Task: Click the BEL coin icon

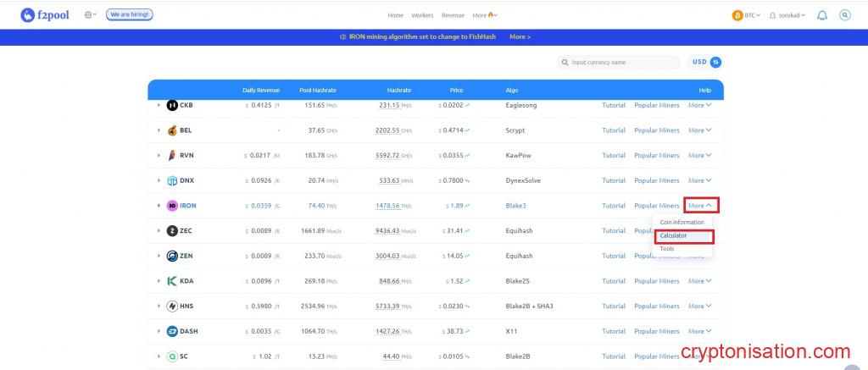Action: (172, 130)
